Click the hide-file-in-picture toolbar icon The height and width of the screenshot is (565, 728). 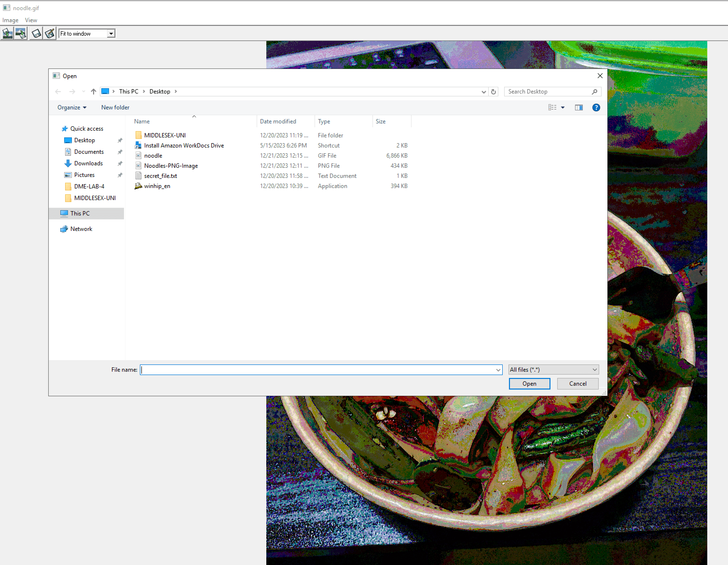[x=7, y=33]
